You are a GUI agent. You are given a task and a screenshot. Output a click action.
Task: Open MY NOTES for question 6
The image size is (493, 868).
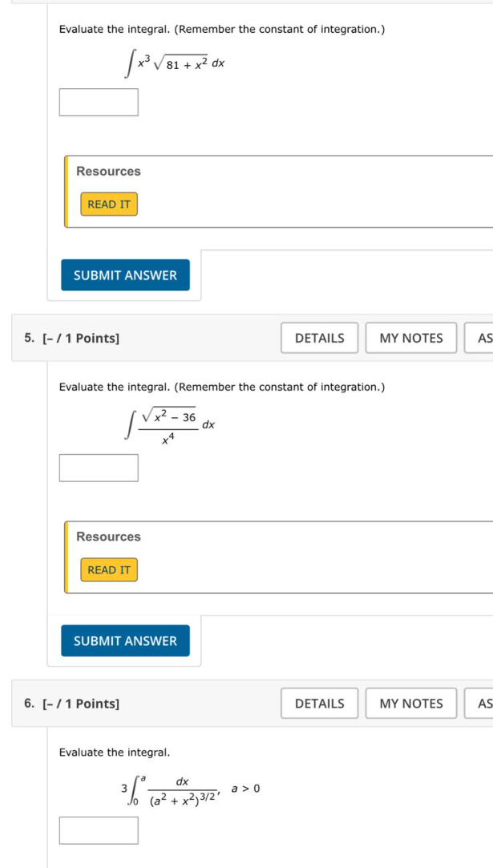[410, 704]
